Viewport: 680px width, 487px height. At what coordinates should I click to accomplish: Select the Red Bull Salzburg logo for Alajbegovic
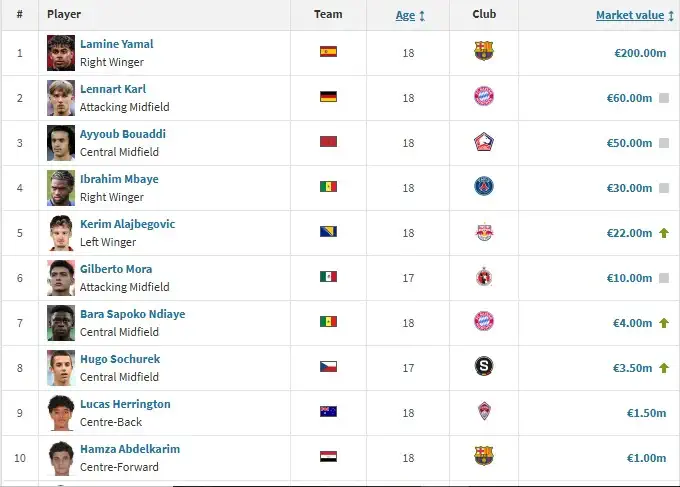[x=484, y=232]
